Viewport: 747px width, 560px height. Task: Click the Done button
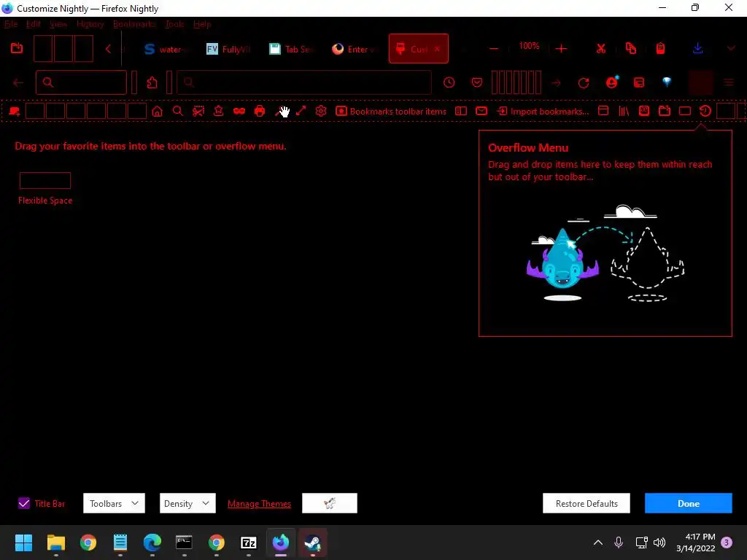click(x=689, y=503)
